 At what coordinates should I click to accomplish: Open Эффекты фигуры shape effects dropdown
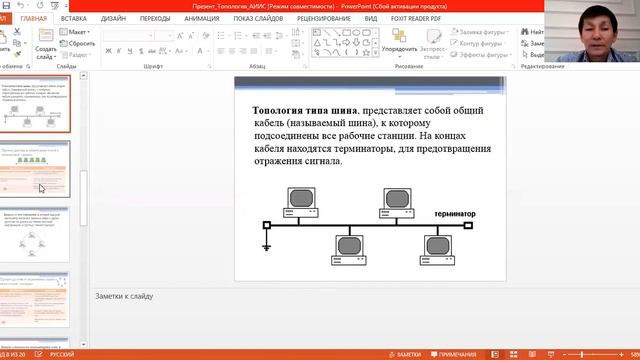(481, 54)
